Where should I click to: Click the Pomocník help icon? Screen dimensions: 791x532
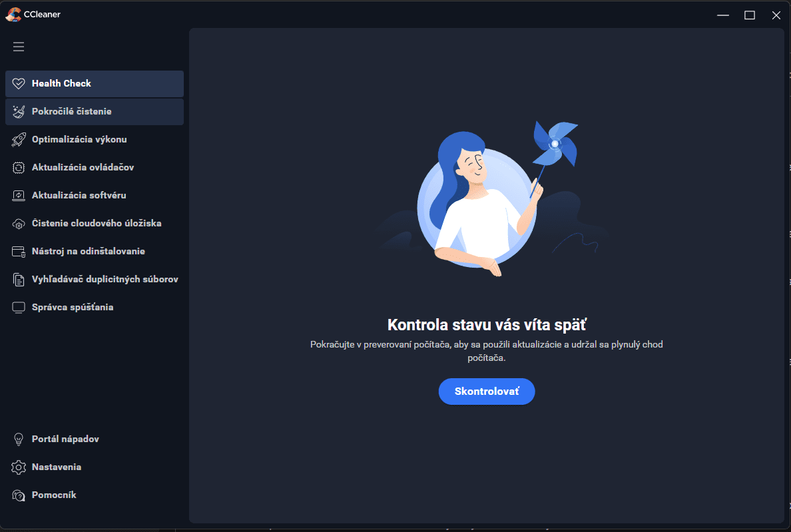(19, 495)
